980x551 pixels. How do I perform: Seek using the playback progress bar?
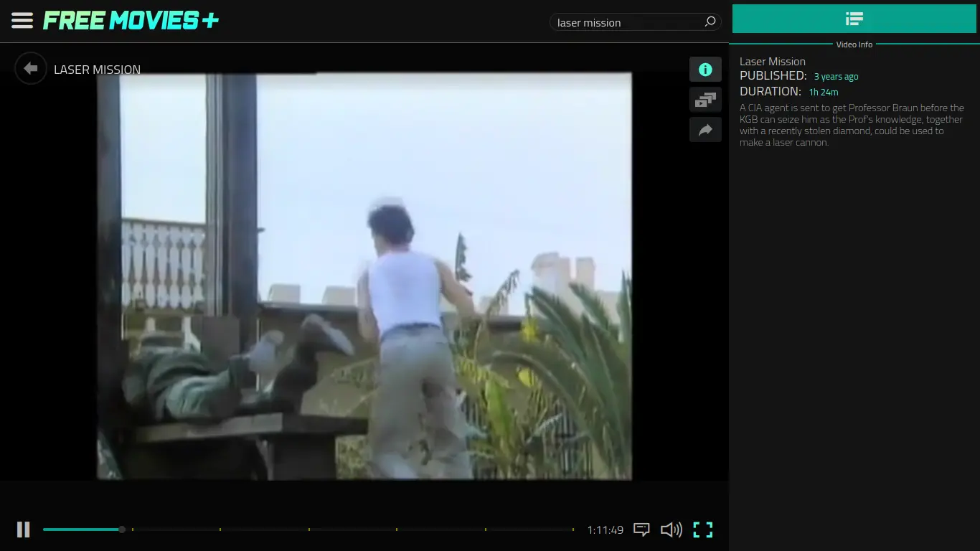tap(308, 529)
